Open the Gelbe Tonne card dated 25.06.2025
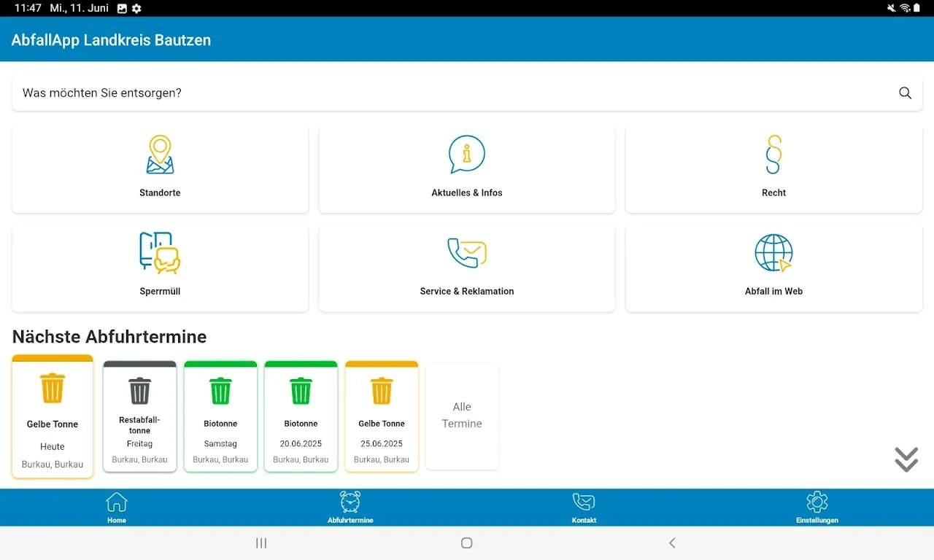 pos(382,417)
